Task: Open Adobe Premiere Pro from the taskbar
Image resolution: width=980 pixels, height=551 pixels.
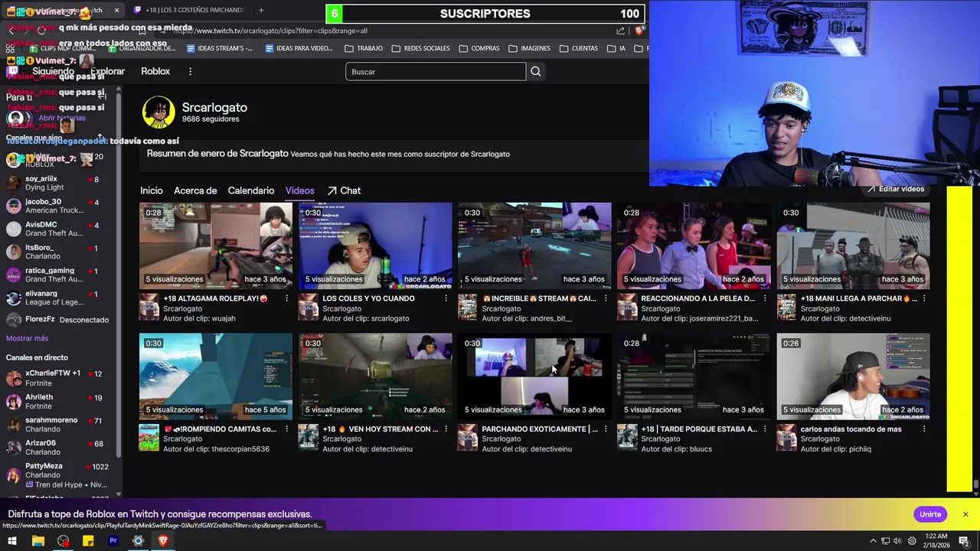Action: (113, 541)
